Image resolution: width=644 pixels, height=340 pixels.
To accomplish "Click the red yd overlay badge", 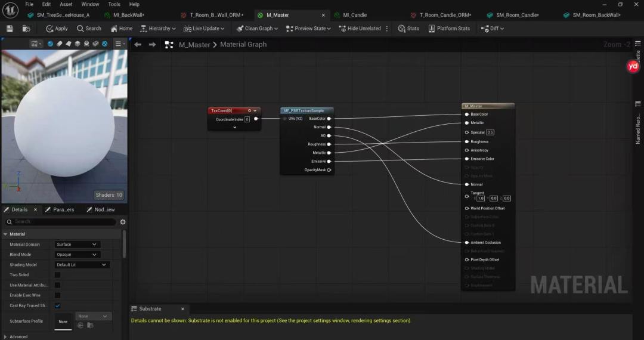I will [633, 66].
